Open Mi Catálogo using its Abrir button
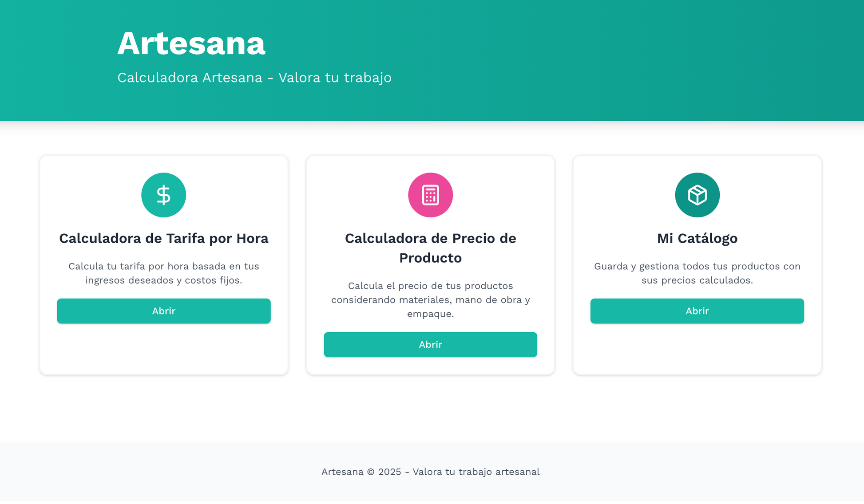Image resolution: width=864 pixels, height=504 pixels. click(697, 311)
